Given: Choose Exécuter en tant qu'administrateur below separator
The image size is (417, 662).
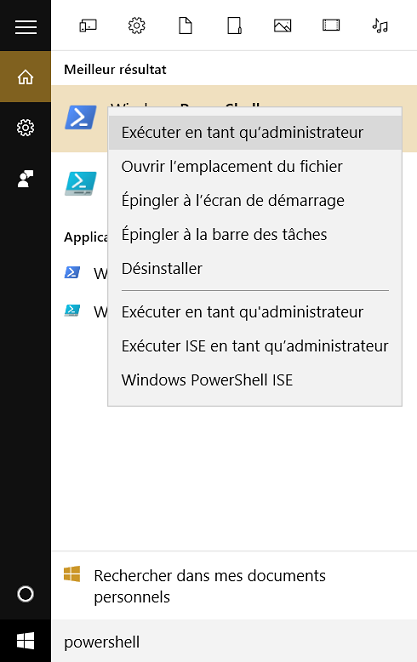Looking at the screenshot, I should click(255, 312).
